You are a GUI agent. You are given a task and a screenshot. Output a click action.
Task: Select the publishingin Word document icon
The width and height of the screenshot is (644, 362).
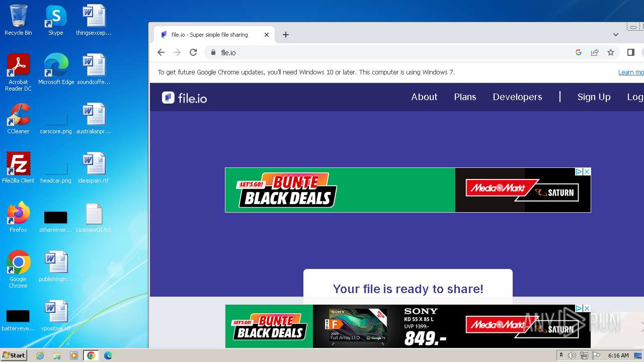point(56,266)
